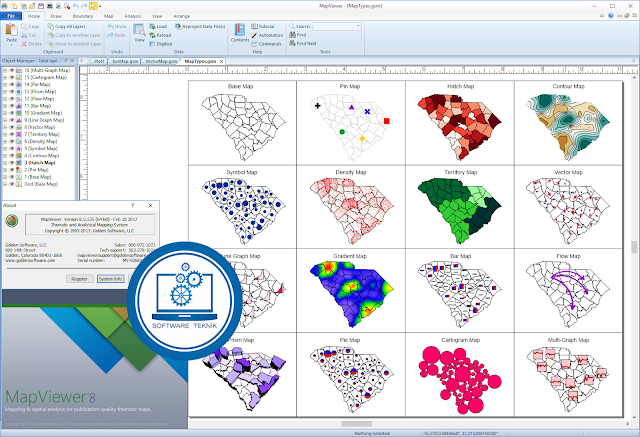Image resolution: width=640 pixels, height=437 pixels.
Task: Click the horizontal scrollbar thumb below the map
Action: (357, 424)
